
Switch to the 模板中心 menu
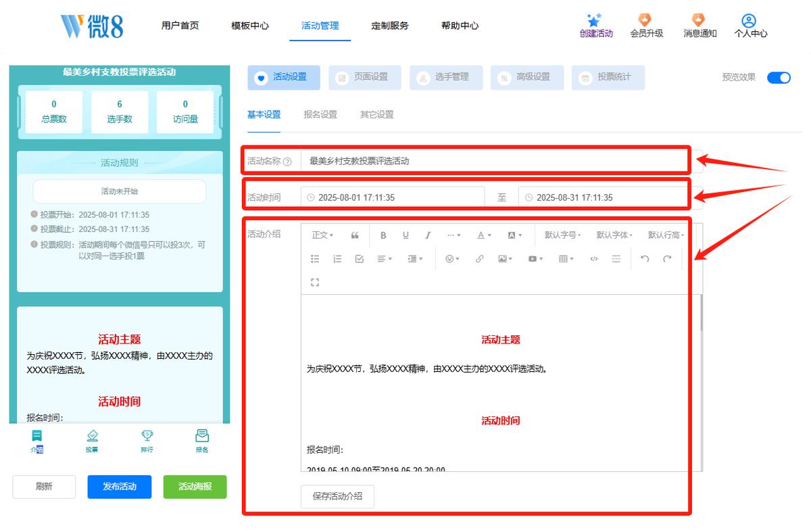point(250,26)
